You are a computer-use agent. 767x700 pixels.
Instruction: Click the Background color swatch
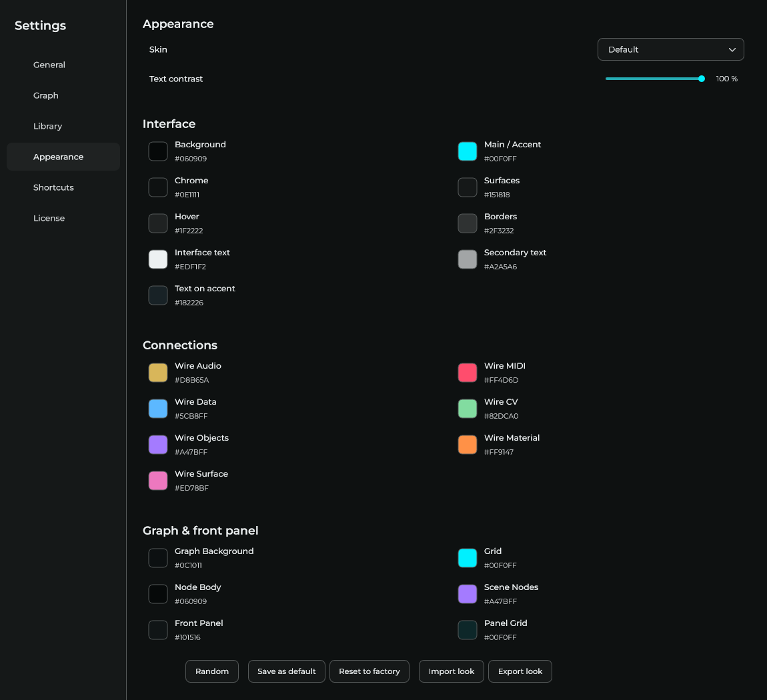(158, 151)
